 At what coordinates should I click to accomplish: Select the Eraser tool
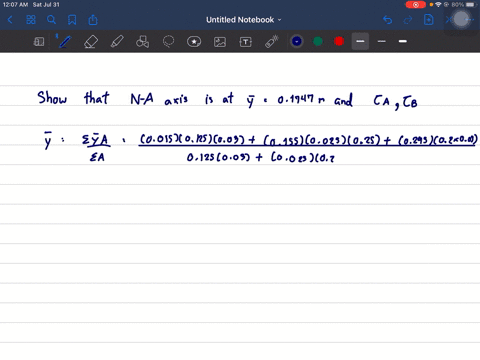(91, 42)
